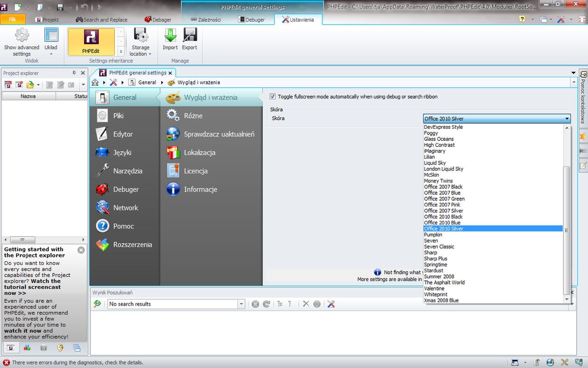Click the Export settings button
Viewport: 588px width, 368px height.
click(x=189, y=40)
